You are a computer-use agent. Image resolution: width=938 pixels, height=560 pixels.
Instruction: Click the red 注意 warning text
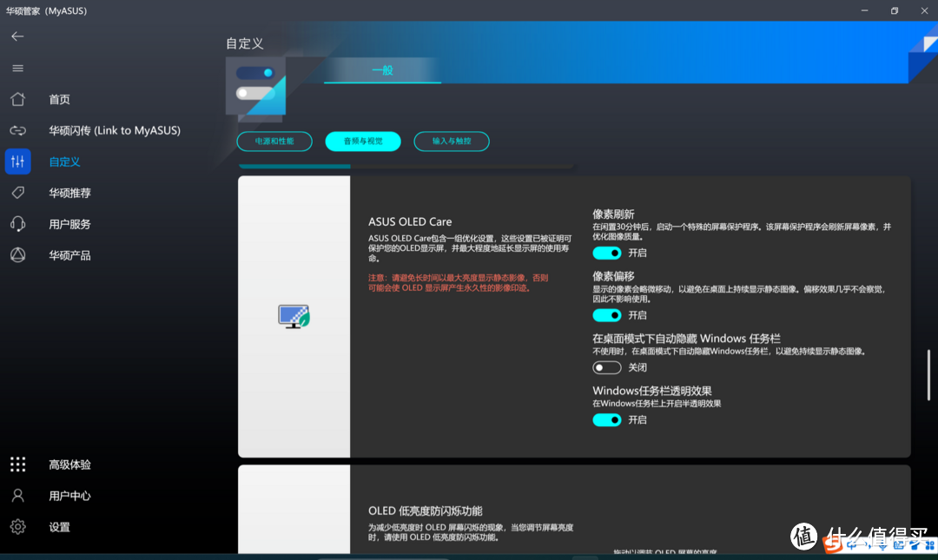[x=459, y=283]
